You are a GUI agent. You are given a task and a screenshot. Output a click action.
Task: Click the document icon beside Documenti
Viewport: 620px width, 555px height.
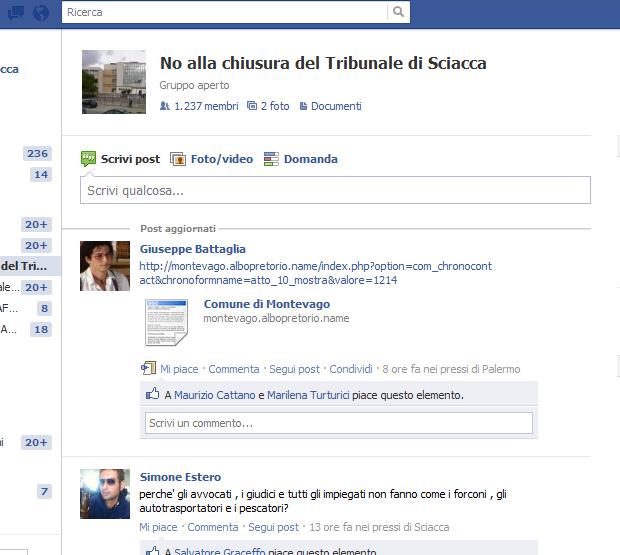(x=303, y=106)
